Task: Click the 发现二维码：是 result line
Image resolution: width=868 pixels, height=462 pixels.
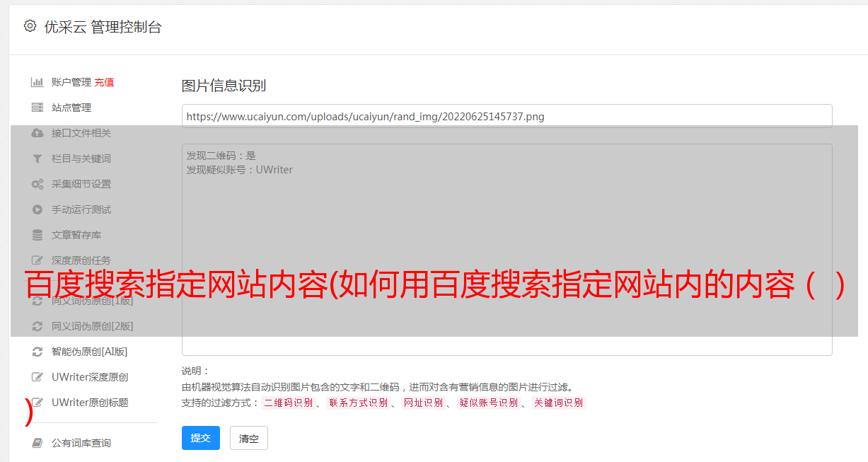Action: pyautogui.click(x=221, y=156)
